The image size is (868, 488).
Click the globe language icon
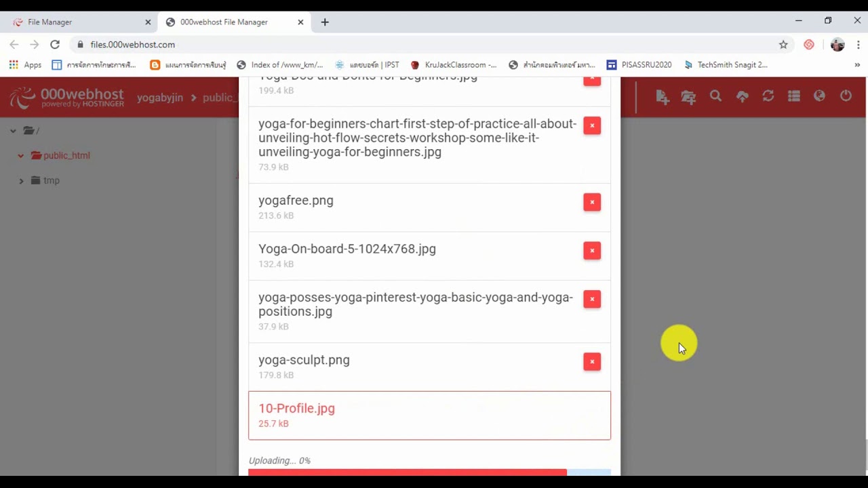(x=819, y=96)
